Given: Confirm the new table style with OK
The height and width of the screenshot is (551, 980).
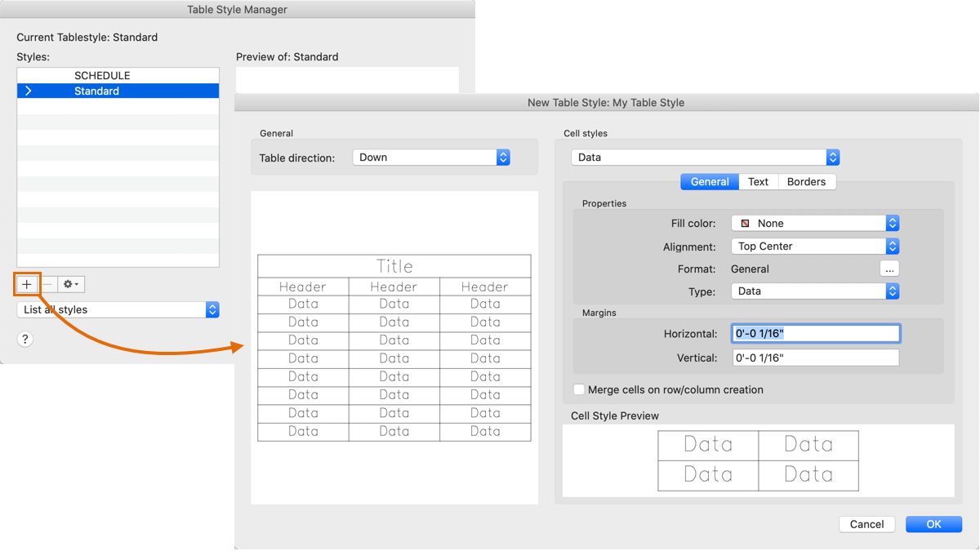Looking at the screenshot, I should click(x=933, y=524).
